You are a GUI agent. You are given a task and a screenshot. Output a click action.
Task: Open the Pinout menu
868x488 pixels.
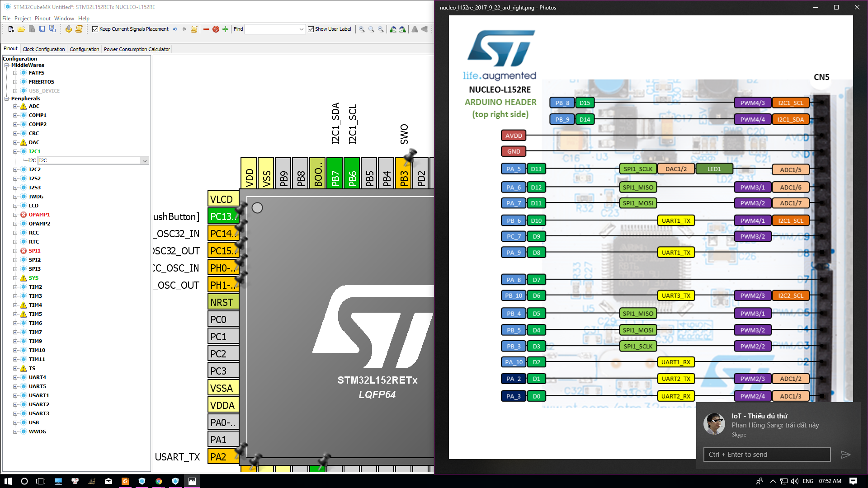(x=42, y=19)
